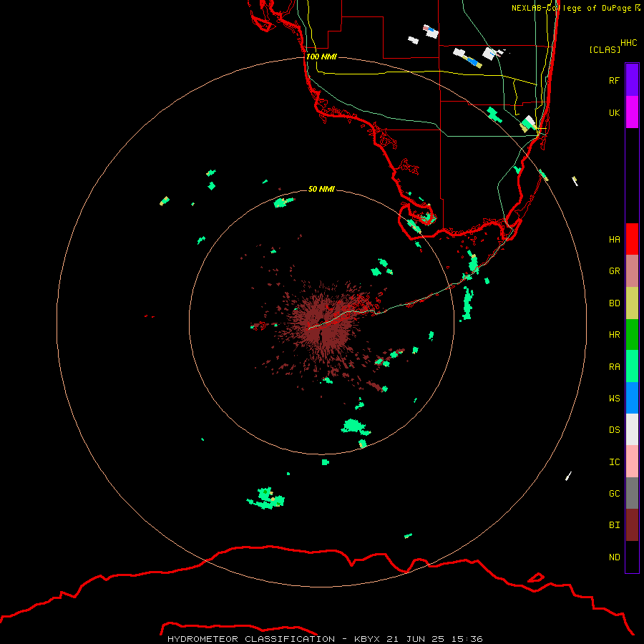Viewport: 644px width, 644px height.
Task: Click the BI legend label
Action: coord(614,525)
